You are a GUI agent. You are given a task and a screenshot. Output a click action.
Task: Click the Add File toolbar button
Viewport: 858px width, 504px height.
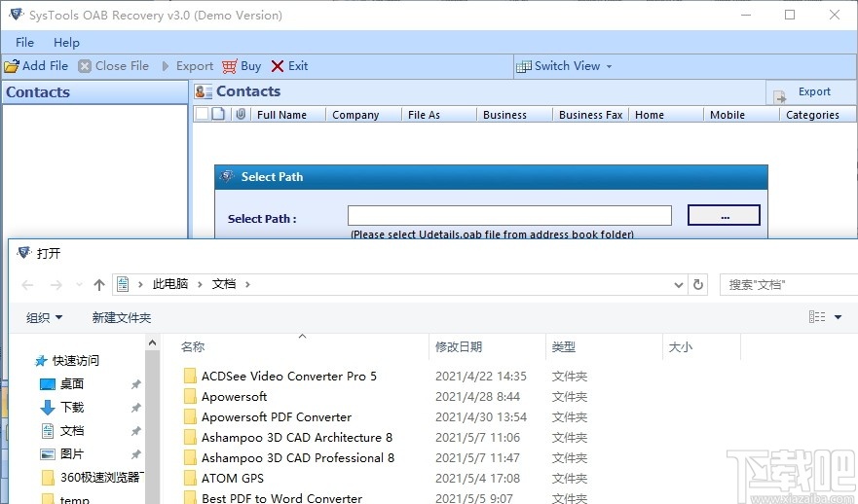36,66
